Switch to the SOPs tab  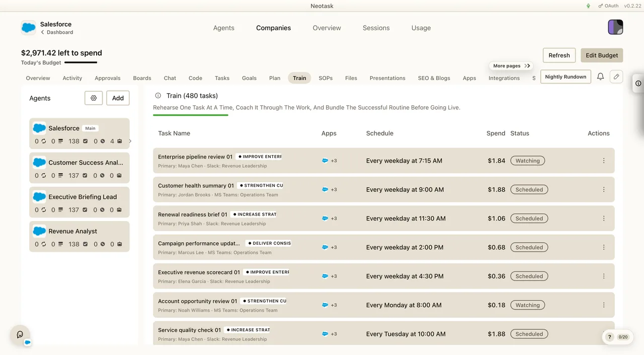(x=326, y=78)
